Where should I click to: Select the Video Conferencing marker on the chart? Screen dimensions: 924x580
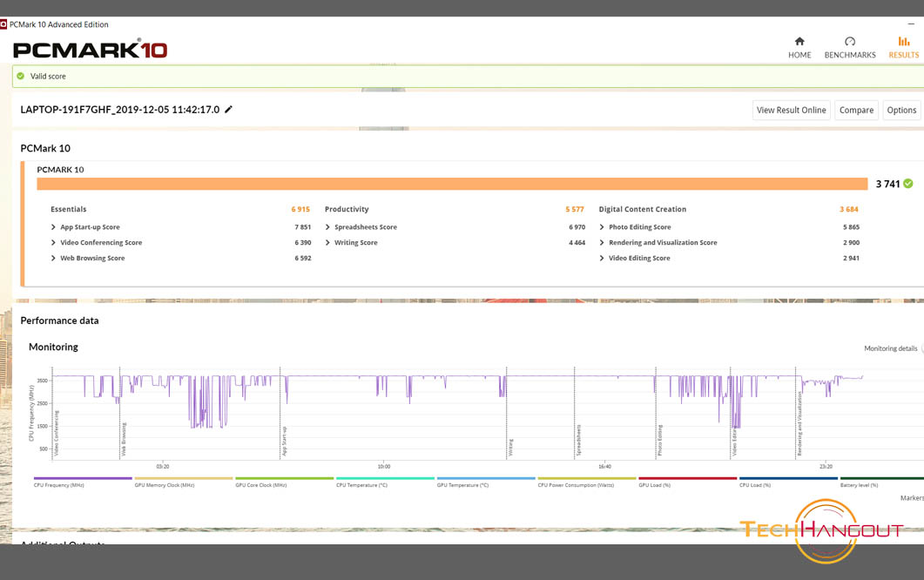pyautogui.click(x=57, y=433)
